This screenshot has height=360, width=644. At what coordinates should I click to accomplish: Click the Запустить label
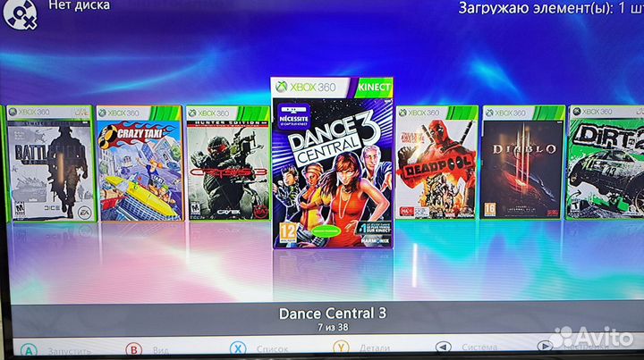[x=70, y=352]
